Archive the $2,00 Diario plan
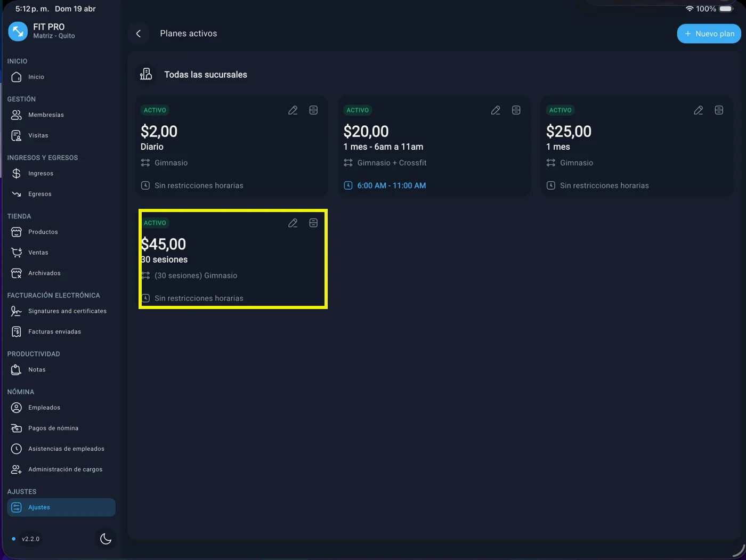Viewport: 746px width, 560px height. [313, 110]
